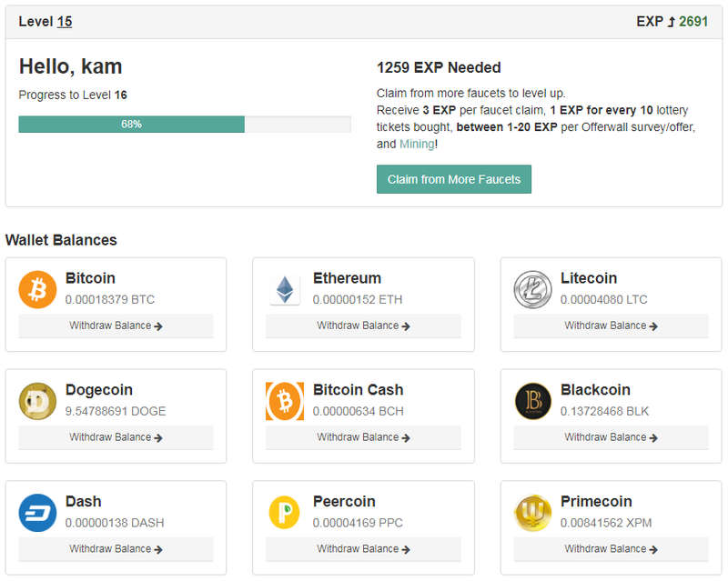Click the Dash wallet title
The height and width of the screenshot is (581, 728).
(83, 501)
